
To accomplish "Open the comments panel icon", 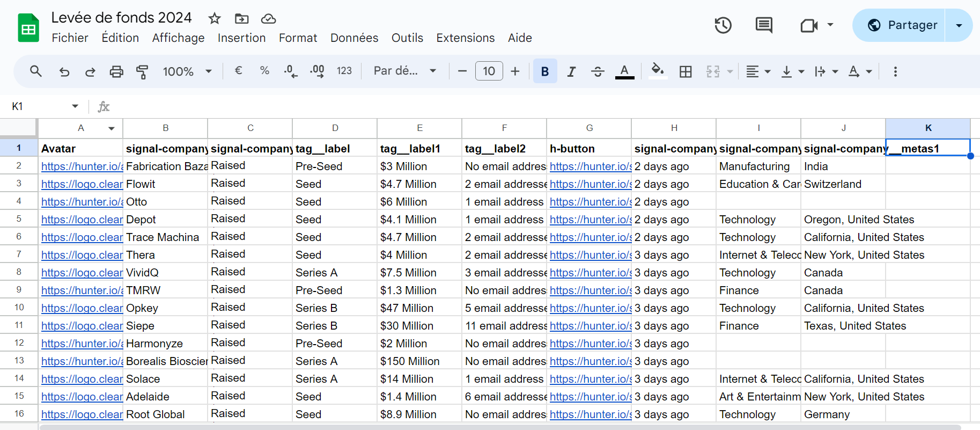I will [x=763, y=25].
